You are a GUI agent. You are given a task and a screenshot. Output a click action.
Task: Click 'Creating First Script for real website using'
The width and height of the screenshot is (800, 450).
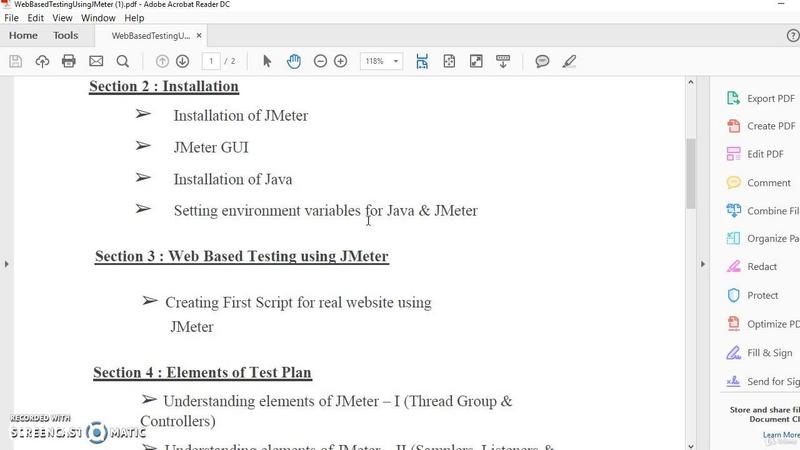click(298, 303)
